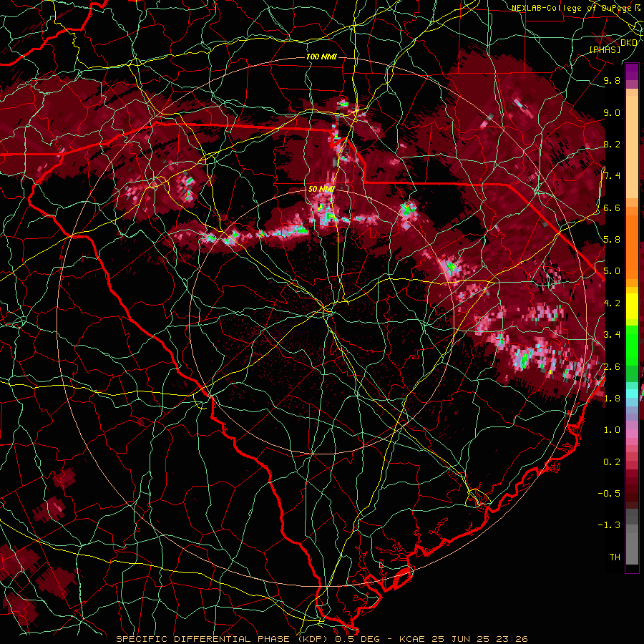The image size is (644, 644).
Task: Click the 2.6 value on the scale
Action: coord(612,366)
